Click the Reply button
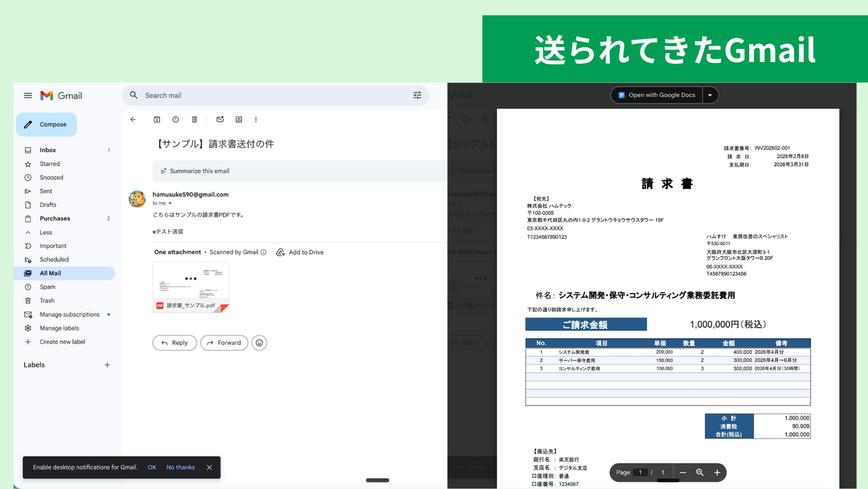The image size is (868, 489). [175, 343]
